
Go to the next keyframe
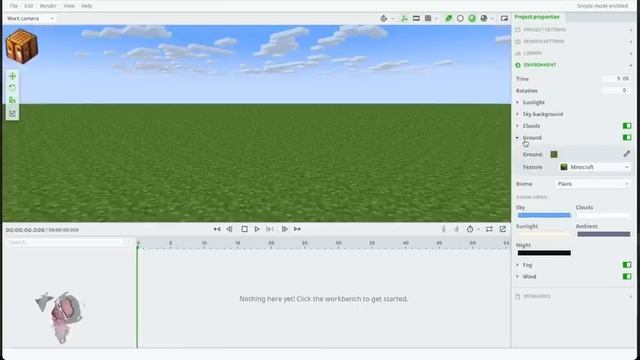click(284, 229)
